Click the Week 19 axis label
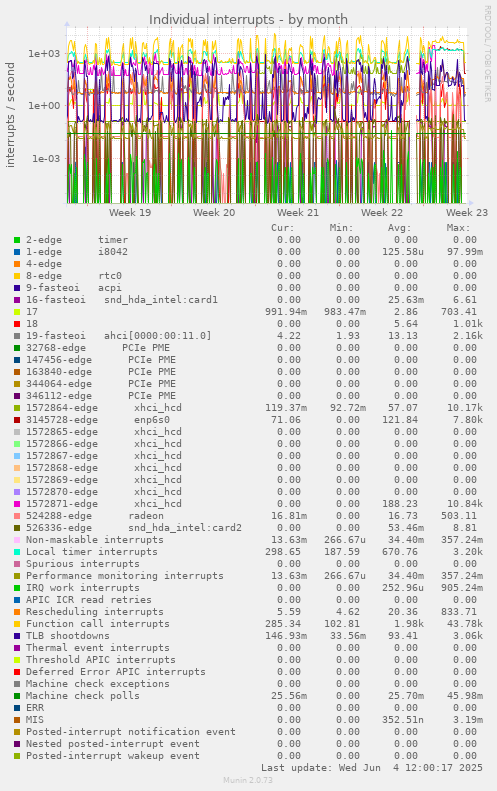 130,212
